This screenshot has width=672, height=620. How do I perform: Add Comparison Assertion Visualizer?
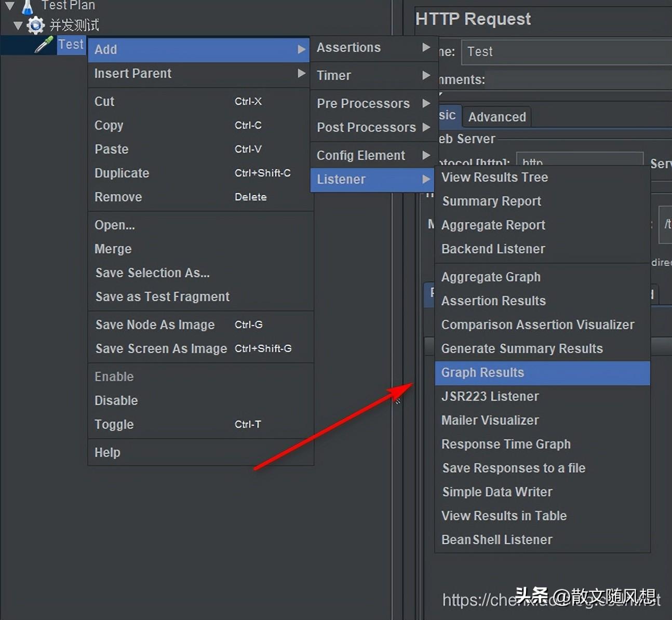coord(542,325)
